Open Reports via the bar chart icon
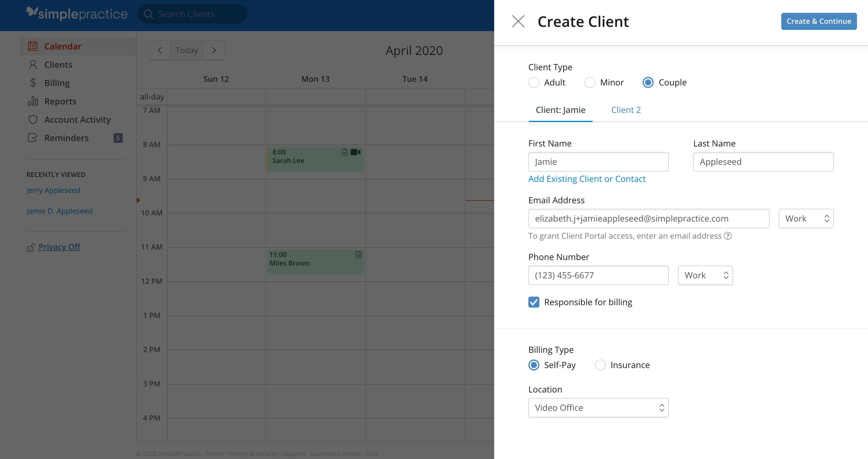 (x=33, y=101)
